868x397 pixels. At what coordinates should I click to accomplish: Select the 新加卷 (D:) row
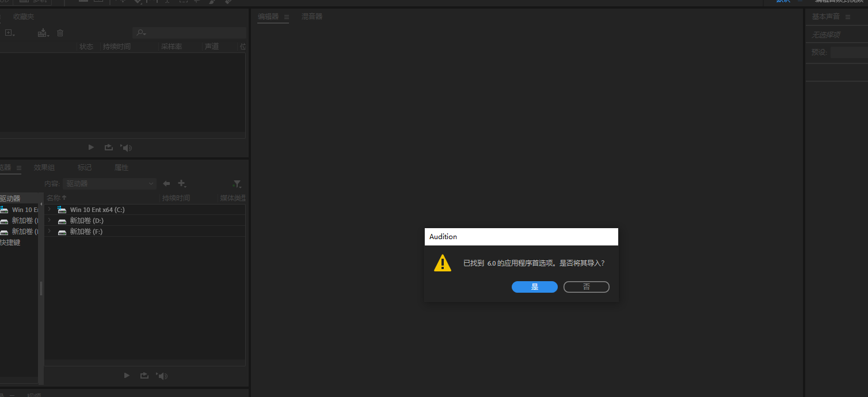click(x=145, y=221)
